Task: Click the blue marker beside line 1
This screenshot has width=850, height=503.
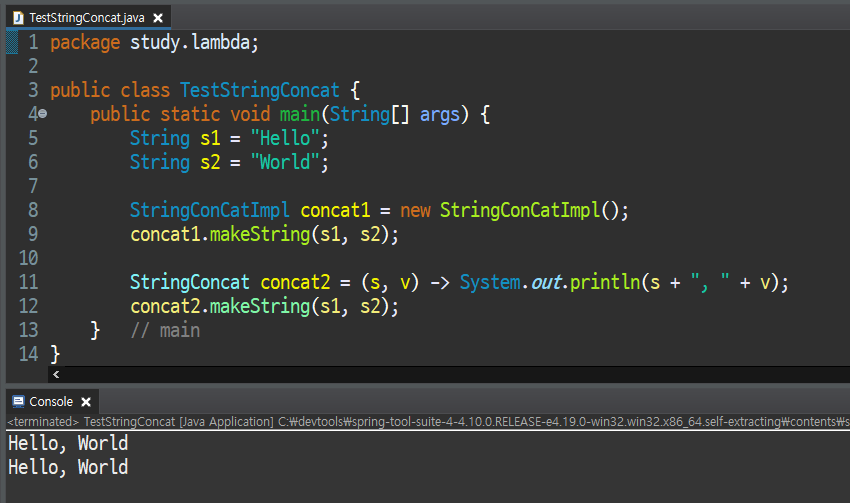Action: click(11, 42)
